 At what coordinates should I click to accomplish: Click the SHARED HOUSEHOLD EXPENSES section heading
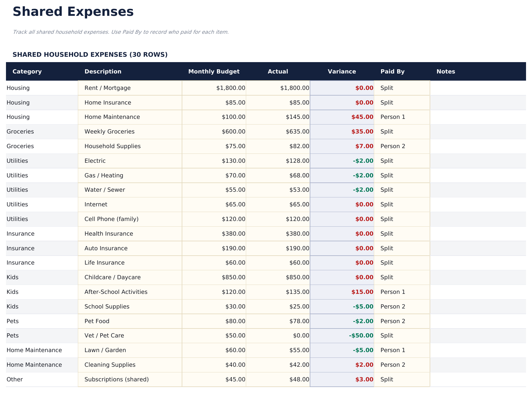(x=90, y=54)
